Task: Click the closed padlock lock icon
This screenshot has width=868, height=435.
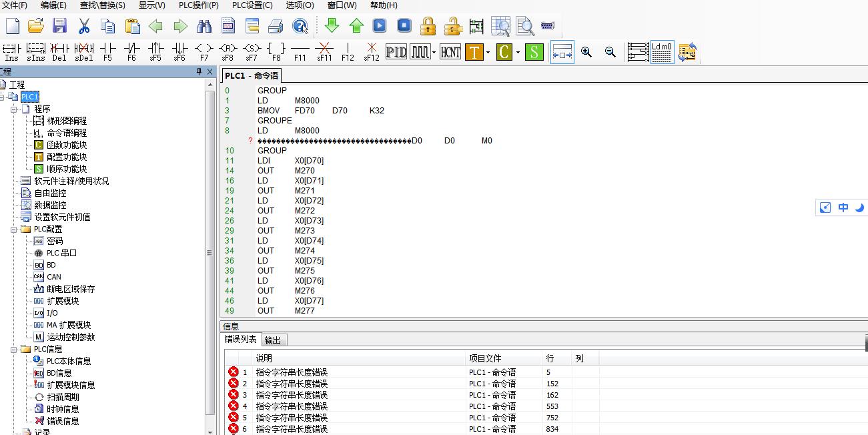Action: click(x=428, y=26)
